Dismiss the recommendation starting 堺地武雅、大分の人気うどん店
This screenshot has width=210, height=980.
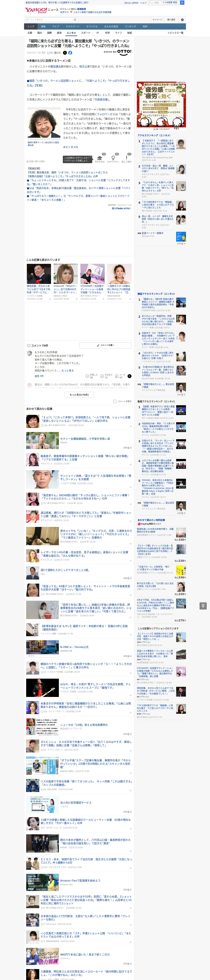click(50, 299)
